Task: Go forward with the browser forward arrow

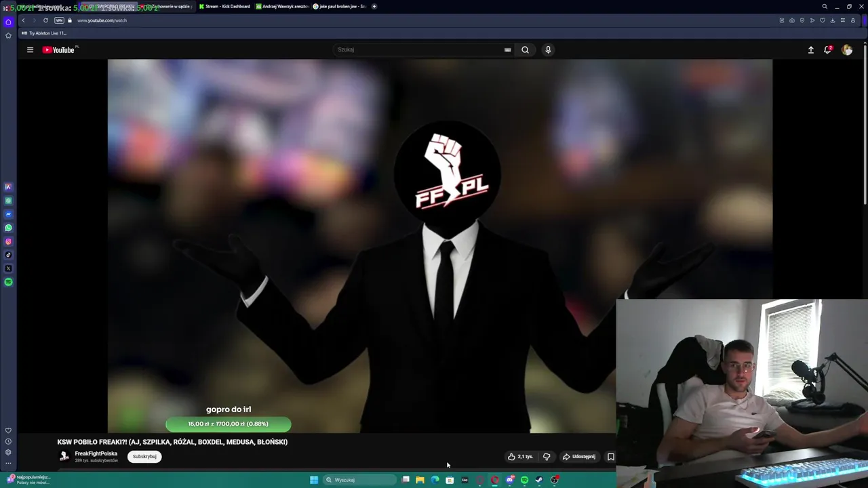Action: (x=34, y=20)
